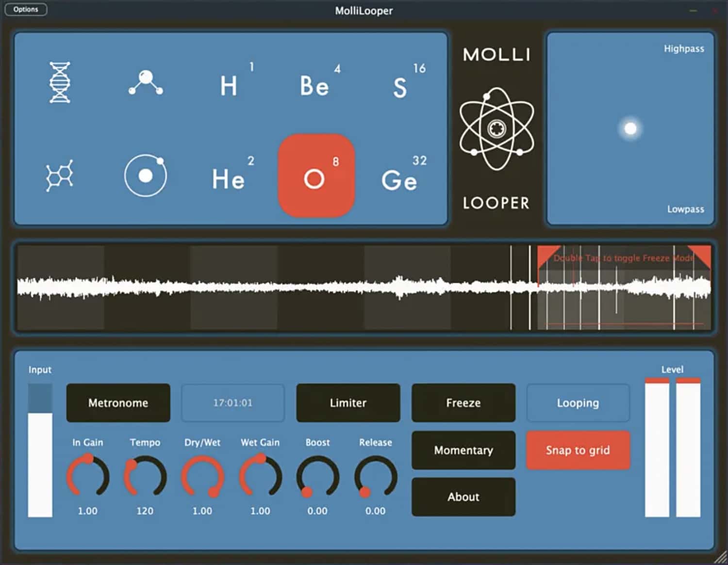Click the In Gain knob

(x=88, y=476)
